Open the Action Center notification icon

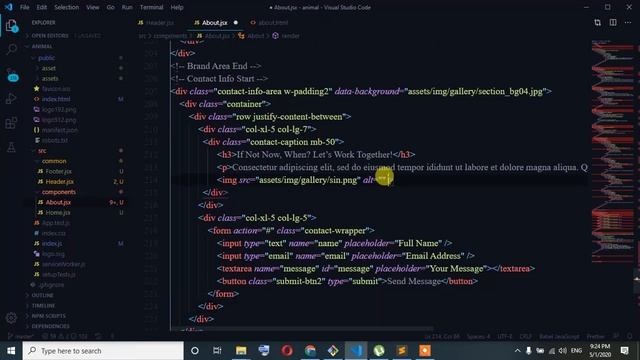point(624,351)
